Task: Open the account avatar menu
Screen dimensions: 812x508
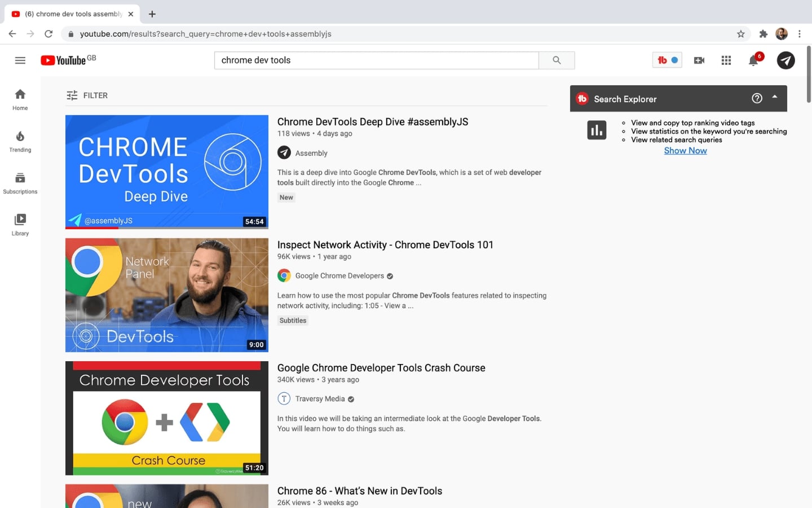Action: pos(785,60)
